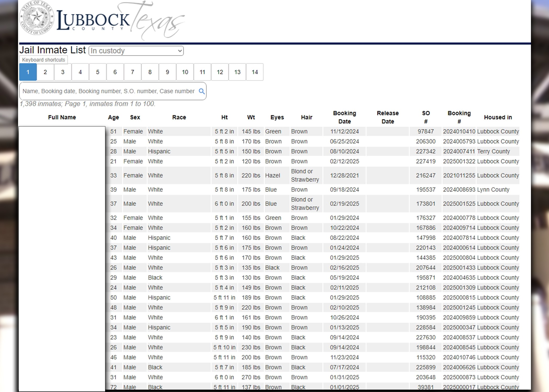Go to page 3
Screen dimensions: 549x392
63,72
